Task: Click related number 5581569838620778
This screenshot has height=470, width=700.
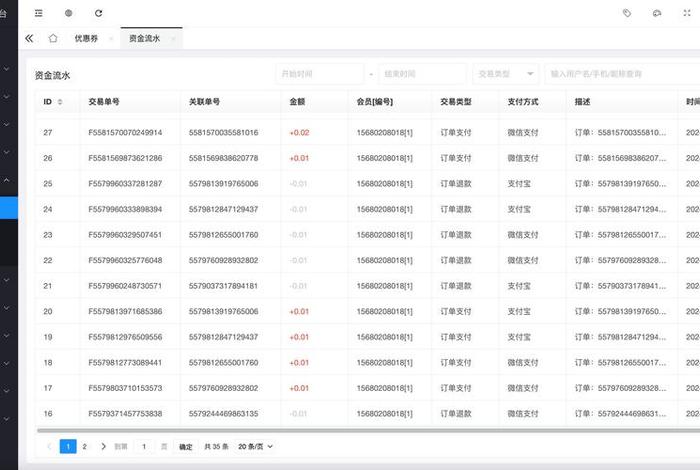Action: tap(223, 158)
